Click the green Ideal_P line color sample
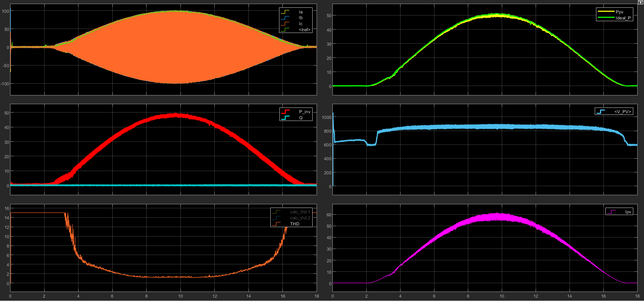 coord(606,18)
